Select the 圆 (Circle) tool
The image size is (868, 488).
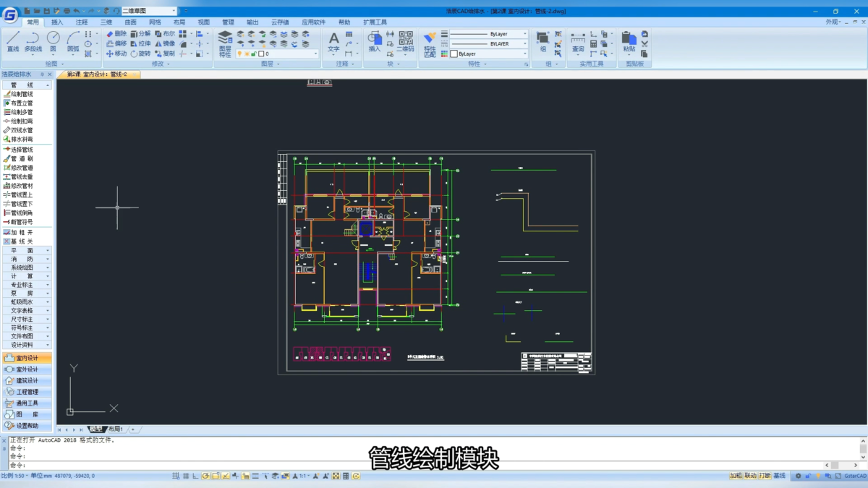pyautogui.click(x=54, y=42)
